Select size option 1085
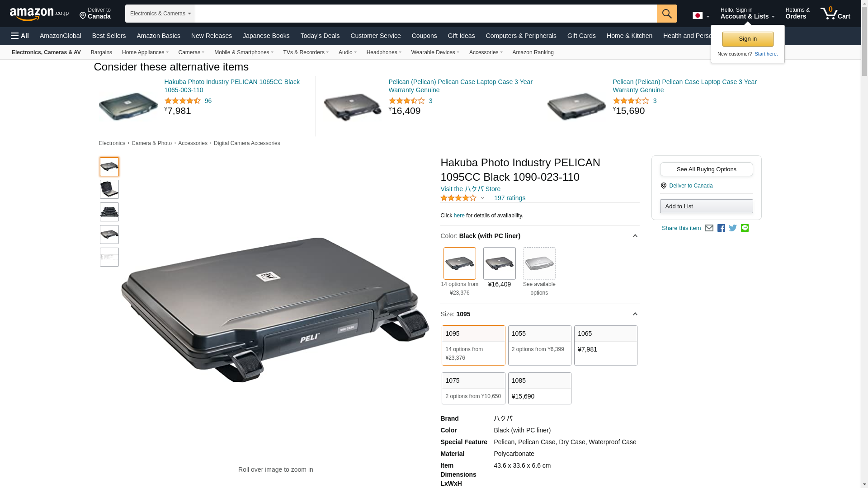868x488 pixels. (x=539, y=388)
